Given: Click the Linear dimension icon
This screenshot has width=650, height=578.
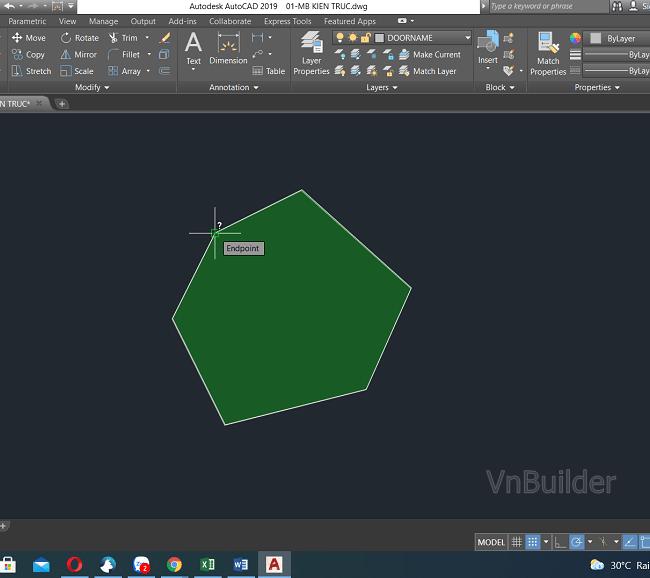Looking at the screenshot, I should (257, 38).
